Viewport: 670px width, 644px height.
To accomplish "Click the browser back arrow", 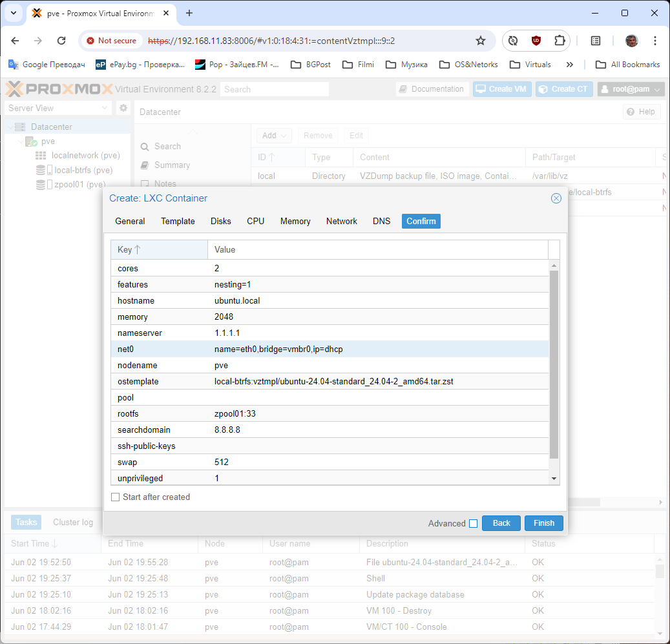I will tap(15, 41).
